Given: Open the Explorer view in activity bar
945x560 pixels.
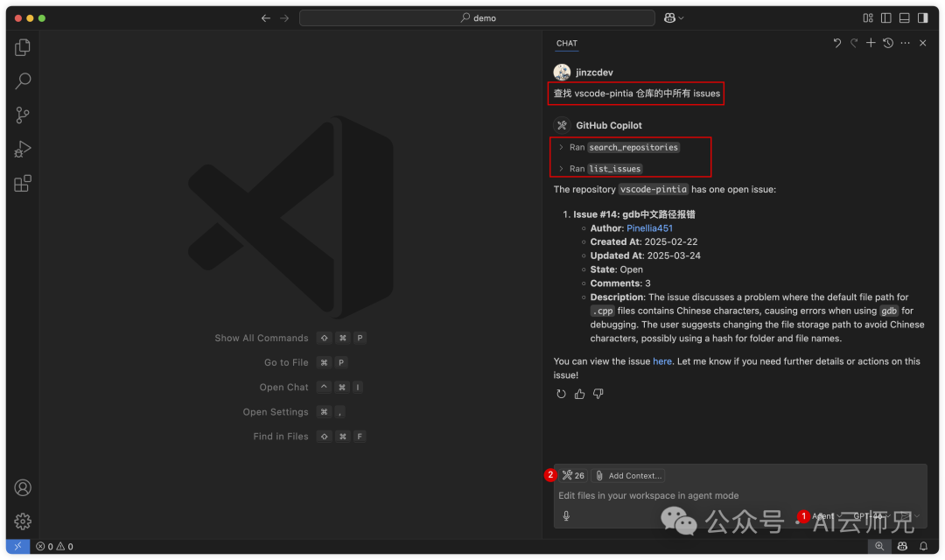Looking at the screenshot, I should pos(23,47).
